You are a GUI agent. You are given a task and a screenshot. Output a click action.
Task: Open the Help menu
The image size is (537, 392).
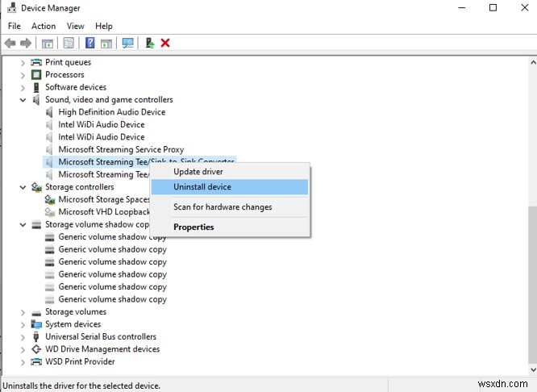click(104, 26)
